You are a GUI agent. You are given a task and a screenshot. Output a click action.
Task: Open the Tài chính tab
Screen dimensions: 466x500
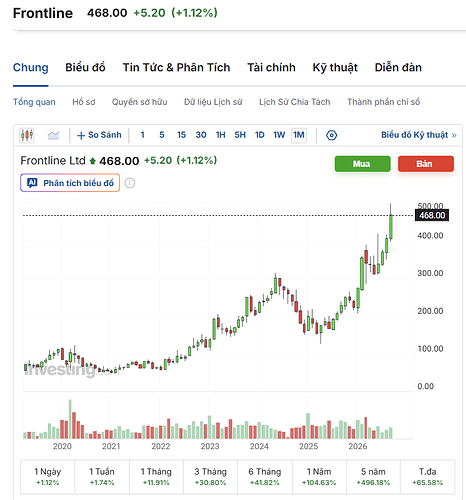point(271,68)
